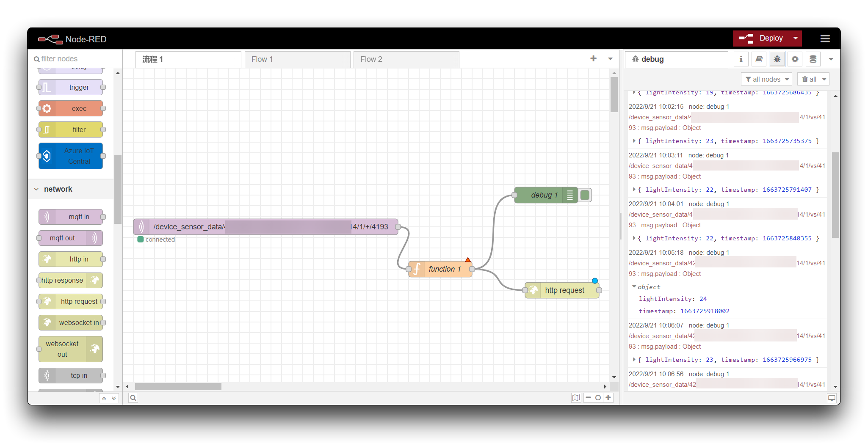The image size is (868, 446).
Task: Add a new flow with plus icon
Action: tap(593, 59)
